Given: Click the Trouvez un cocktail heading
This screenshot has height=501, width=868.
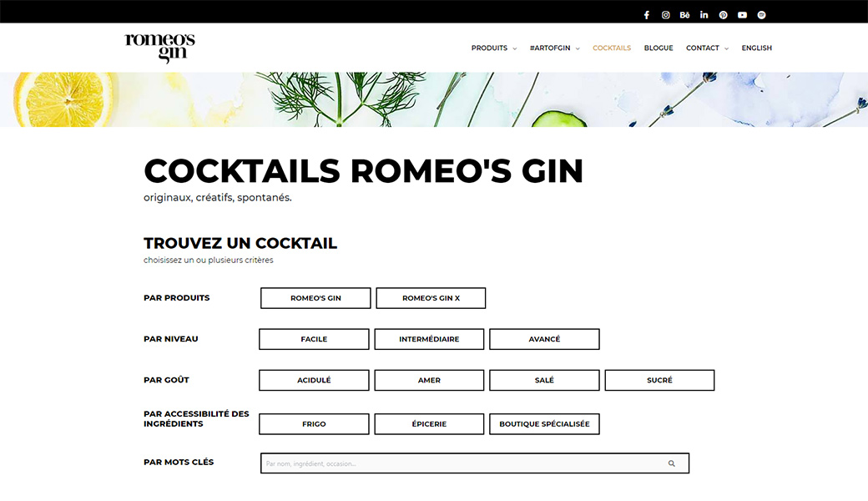Looking at the screenshot, I should point(240,243).
